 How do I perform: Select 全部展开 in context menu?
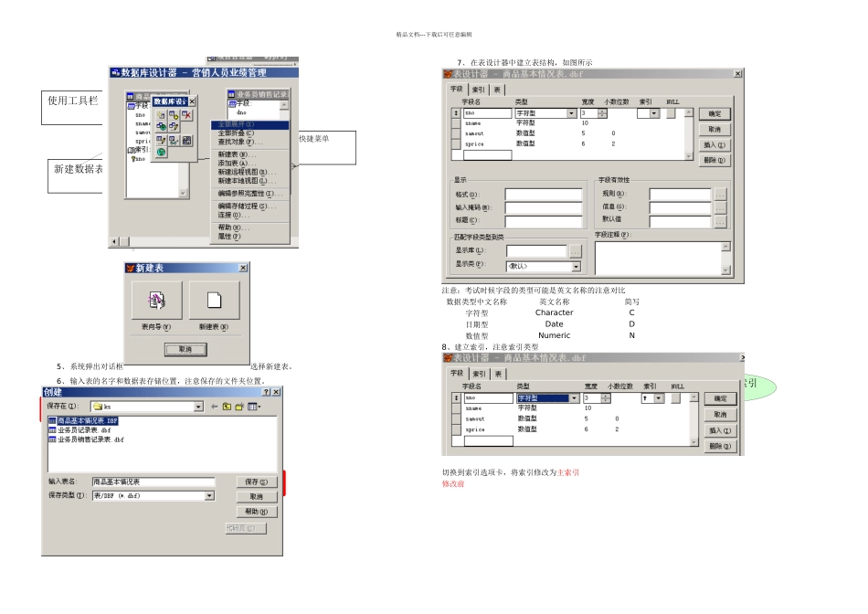[250, 124]
